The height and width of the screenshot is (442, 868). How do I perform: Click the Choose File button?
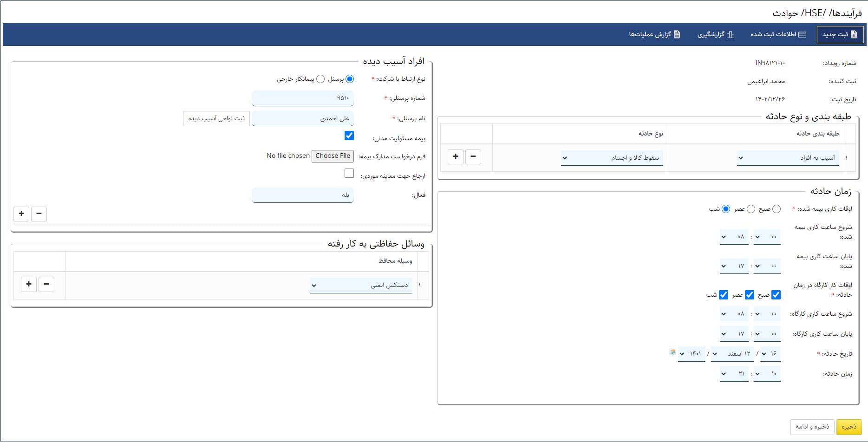click(333, 156)
